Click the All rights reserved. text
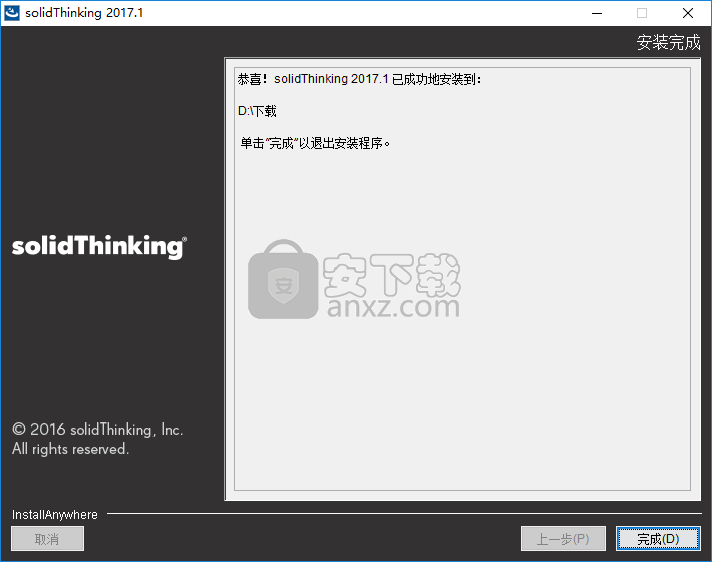This screenshot has height=562, width=712. [70, 449]
